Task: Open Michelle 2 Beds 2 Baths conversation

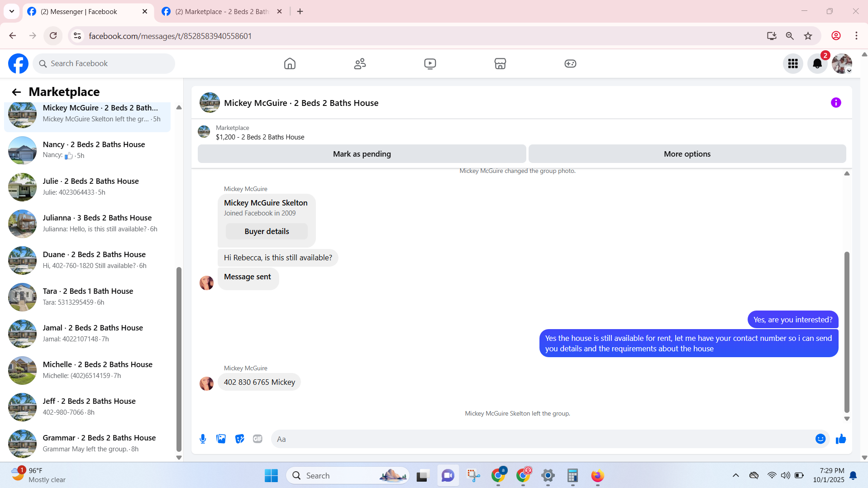Action: pyautogui.click(x=87, y=370)
